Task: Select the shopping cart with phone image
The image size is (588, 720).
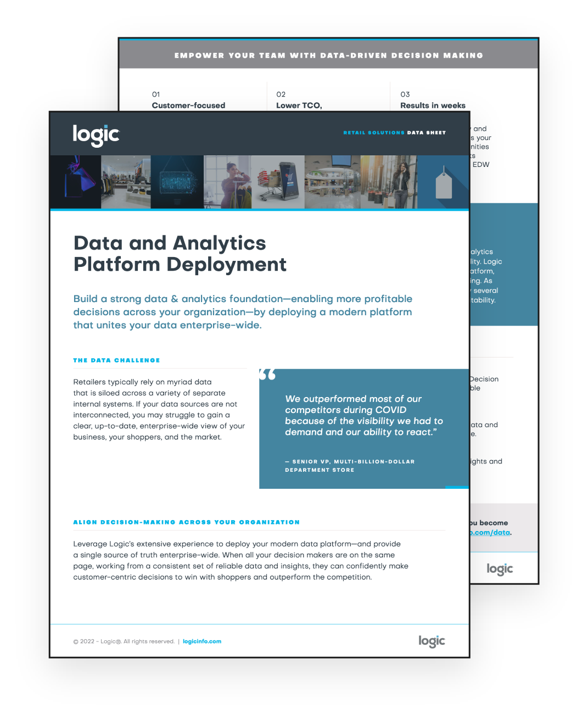Action: (x=278, y=181)
